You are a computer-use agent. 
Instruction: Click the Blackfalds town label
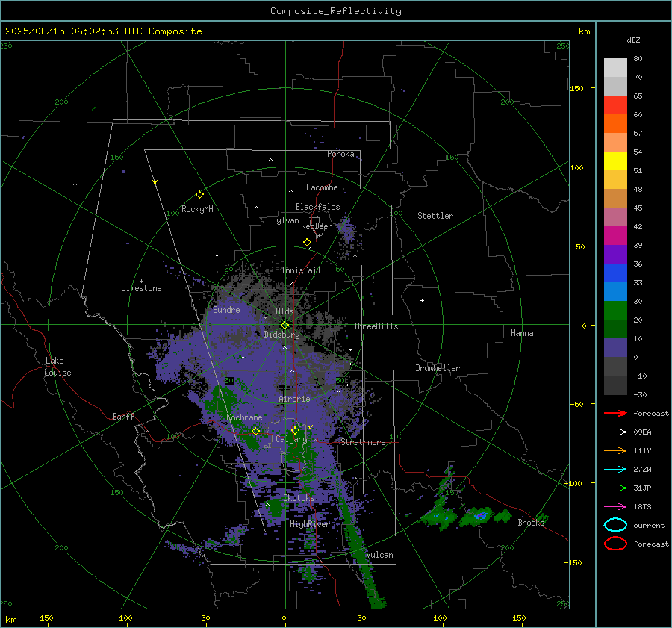tap(317, 207)
